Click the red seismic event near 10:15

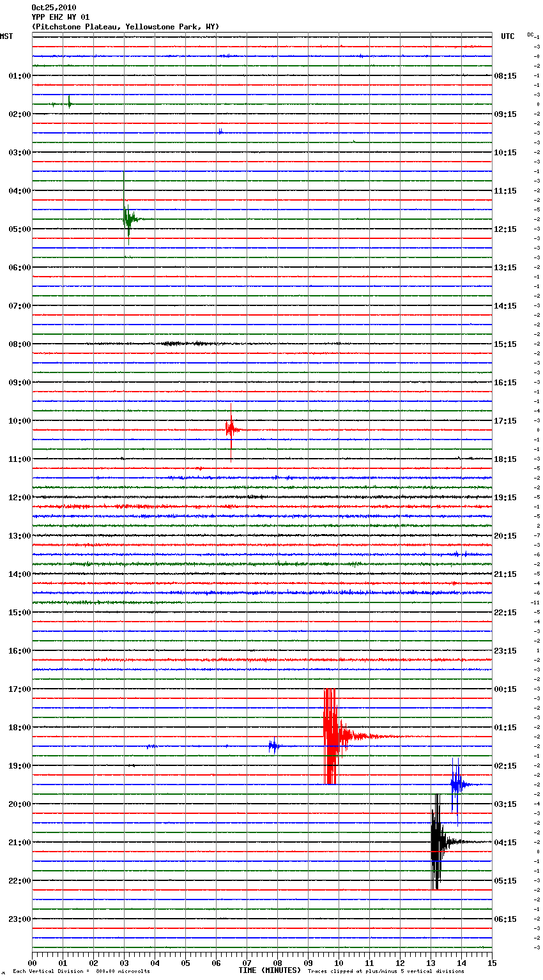231,430
